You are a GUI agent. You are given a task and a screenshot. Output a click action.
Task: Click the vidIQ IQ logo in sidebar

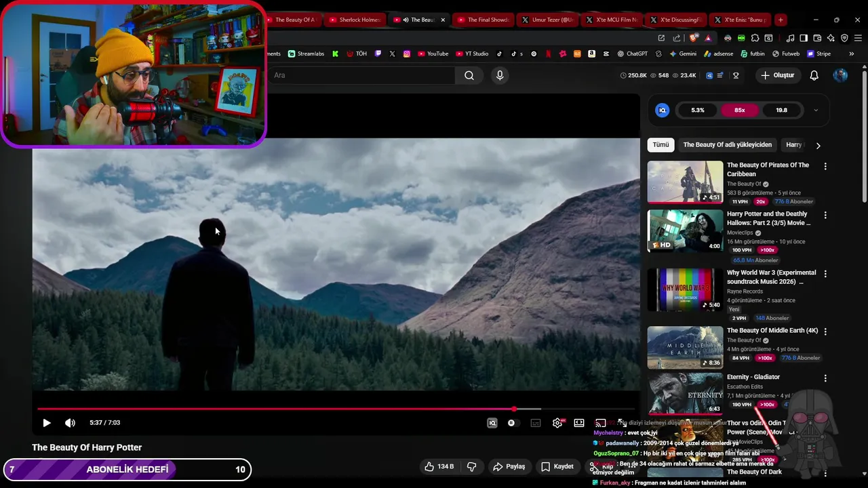pos(663,110)
